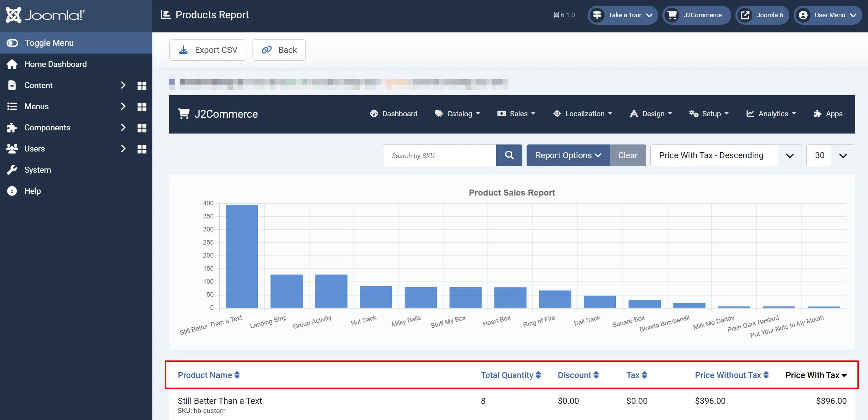The height and width of the screenshot is (420, 868).
Task: Open Users dashboard grid icon
Action: point(142,149)
